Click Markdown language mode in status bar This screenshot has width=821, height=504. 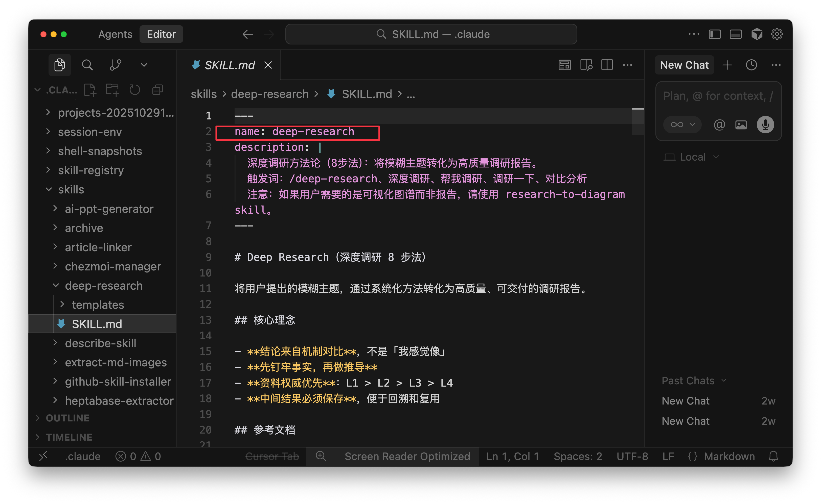pyautogui.click(x=729, y=456)
